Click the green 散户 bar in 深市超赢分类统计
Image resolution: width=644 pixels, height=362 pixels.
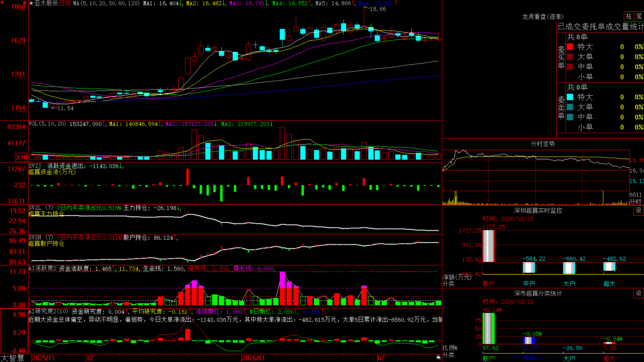pos(488,329)
